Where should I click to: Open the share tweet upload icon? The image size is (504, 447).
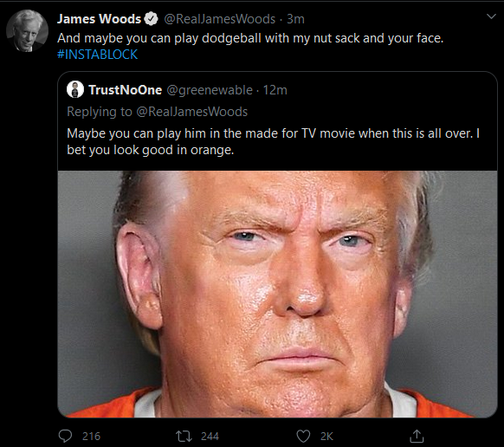(417, 436)
